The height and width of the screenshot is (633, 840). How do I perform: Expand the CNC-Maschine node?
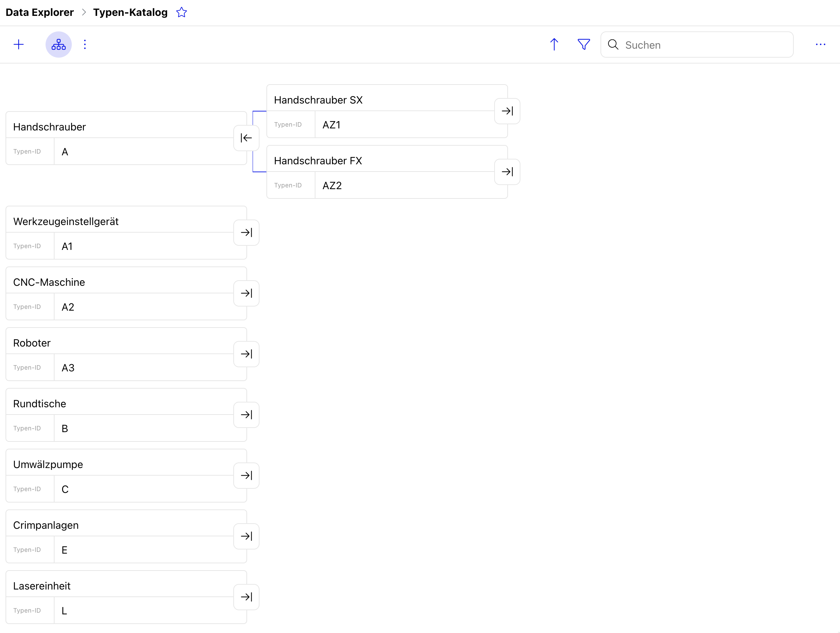pos(246,293)
